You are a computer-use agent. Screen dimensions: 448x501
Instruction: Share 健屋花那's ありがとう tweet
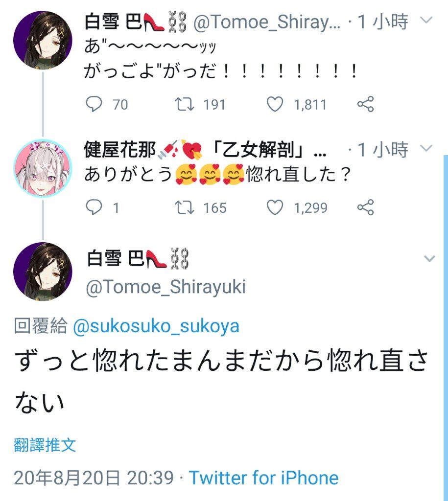tap(365, 207)
